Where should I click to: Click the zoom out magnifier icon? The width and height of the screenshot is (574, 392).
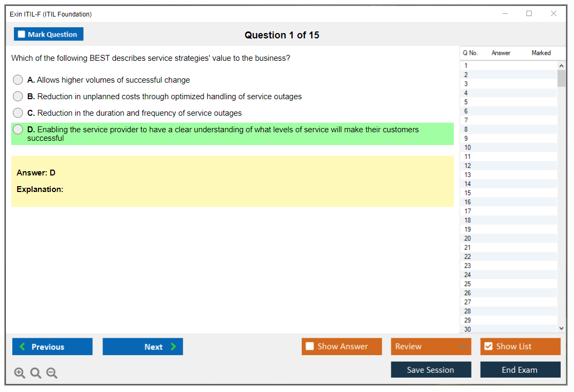pyautogui.click(x=52, y=373)
